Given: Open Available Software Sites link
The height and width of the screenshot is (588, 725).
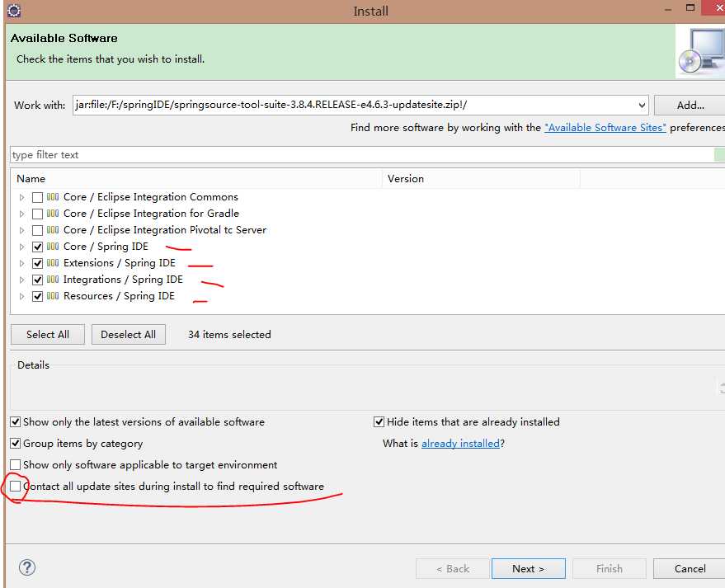Looking at the screenshot, I should coord(605,128).
